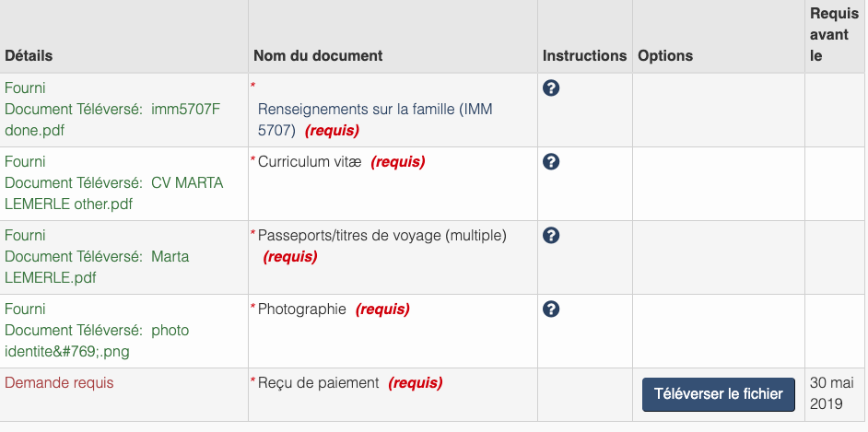Click the Options column header

tap(665, 55)
